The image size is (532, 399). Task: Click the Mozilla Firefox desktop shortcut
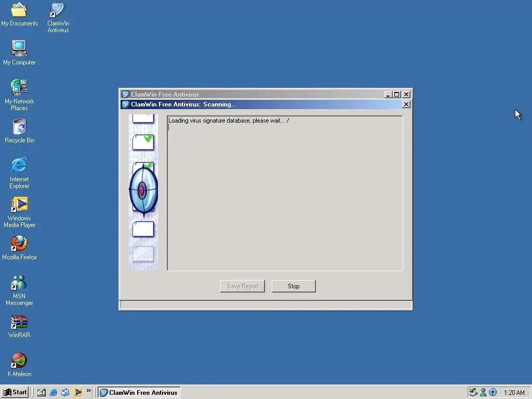pyautogui.click(x=19, y=248)
